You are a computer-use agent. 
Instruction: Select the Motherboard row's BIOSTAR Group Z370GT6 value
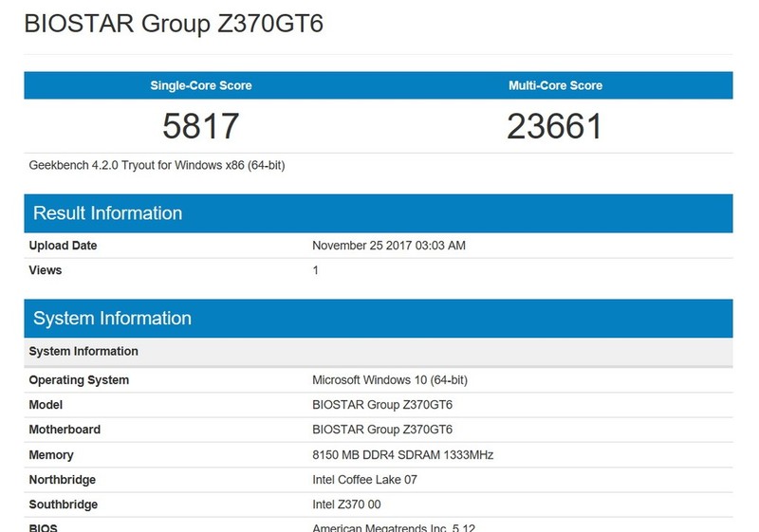tap(382, 430)
